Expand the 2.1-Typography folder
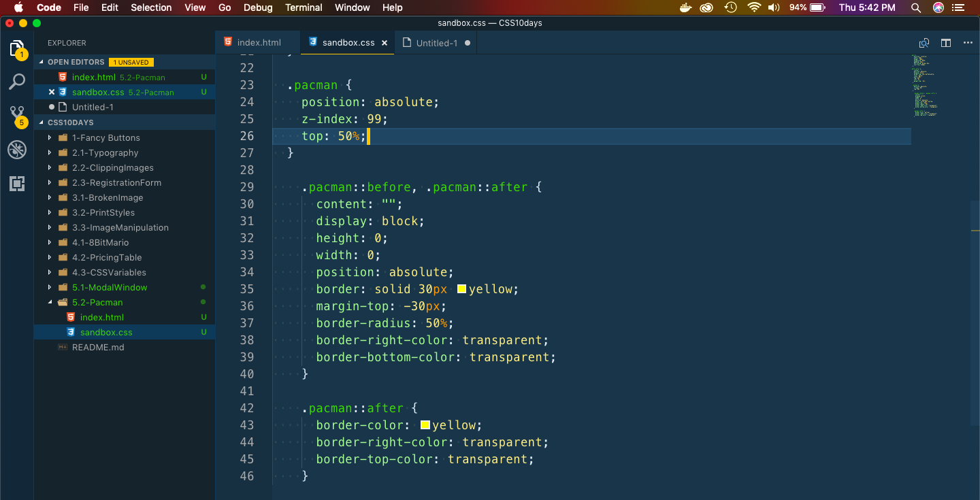 coord(49,152)
